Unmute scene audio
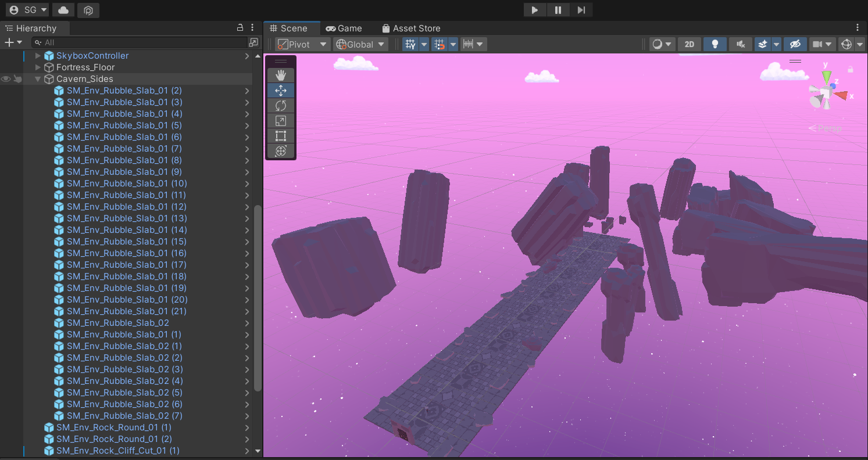868x460 pixels. coord(740,44)
